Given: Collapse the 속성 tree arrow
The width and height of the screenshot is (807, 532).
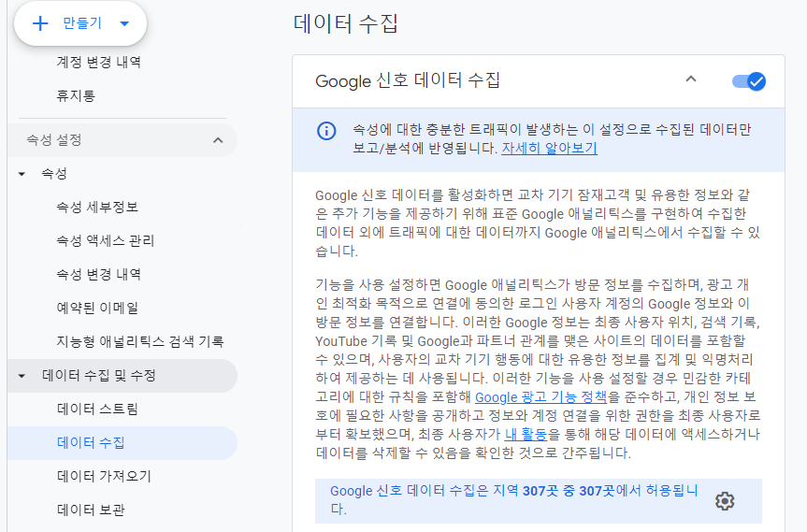Looking at the screenshot, I should [22, 174].
